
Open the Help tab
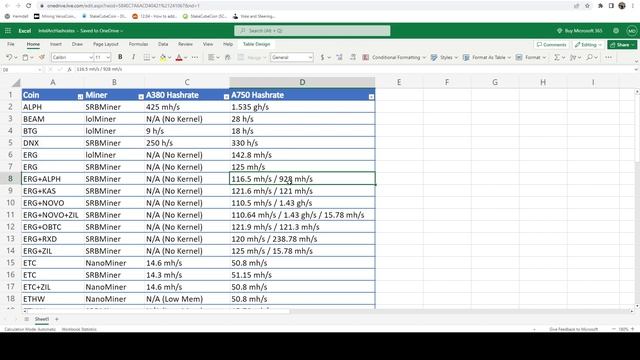coord(228,44)
